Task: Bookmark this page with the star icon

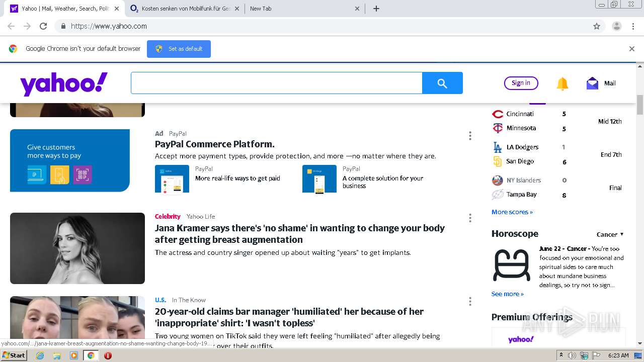Action: (597, 26)
